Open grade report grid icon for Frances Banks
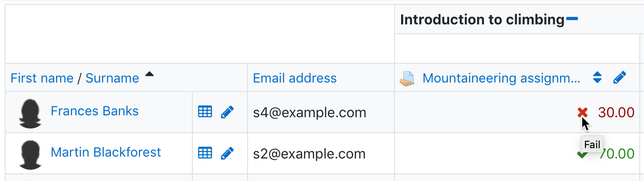The image size is (644, 181). (x=205, y=112)
